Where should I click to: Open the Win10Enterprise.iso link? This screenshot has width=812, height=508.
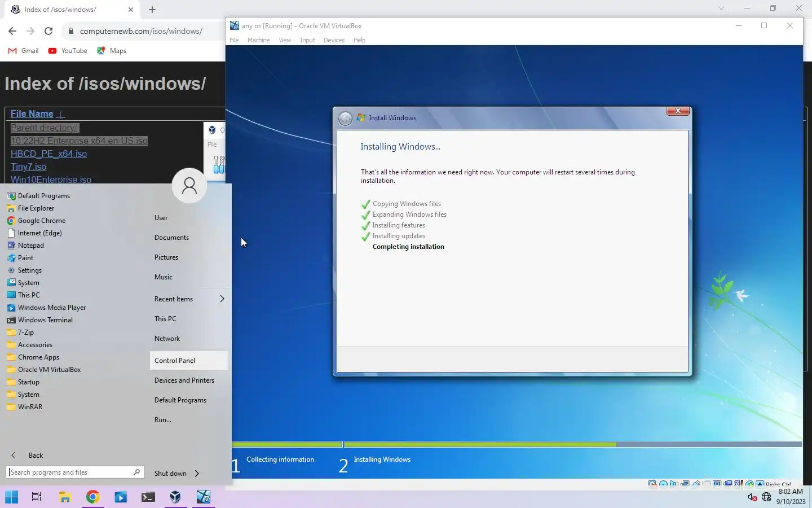pyautogui.click(x=51, y=179)
